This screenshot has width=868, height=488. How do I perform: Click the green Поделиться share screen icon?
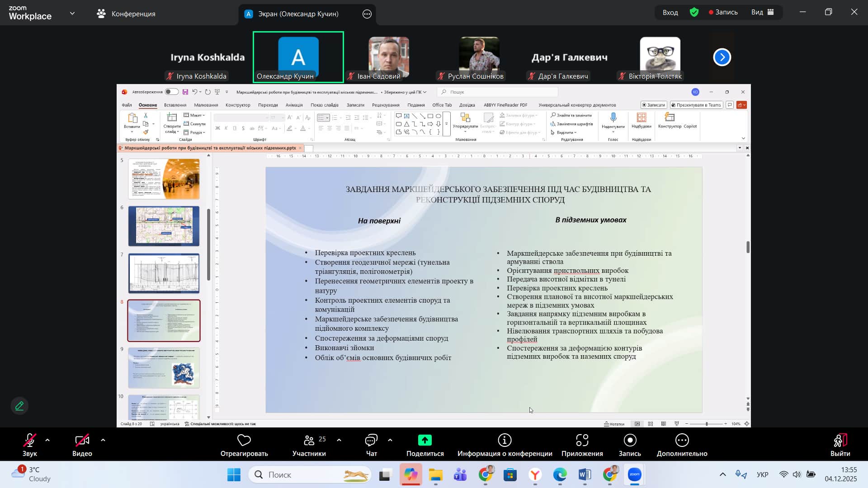(425, 440)
